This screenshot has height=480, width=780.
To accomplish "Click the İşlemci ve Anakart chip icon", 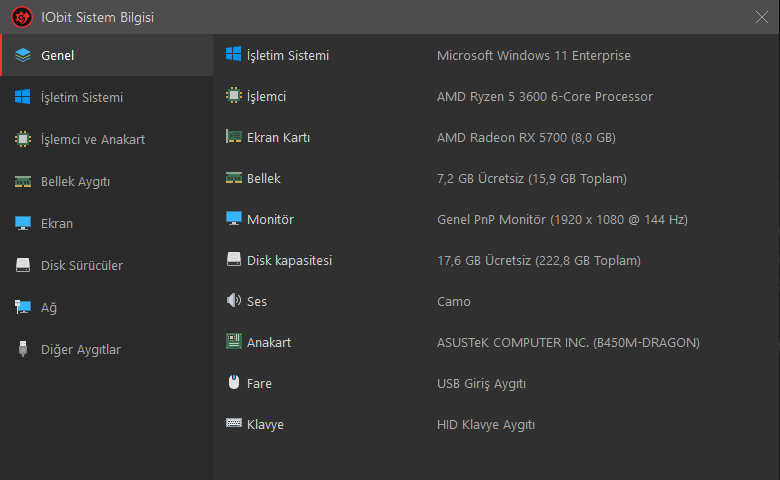I will click(23, 139).
